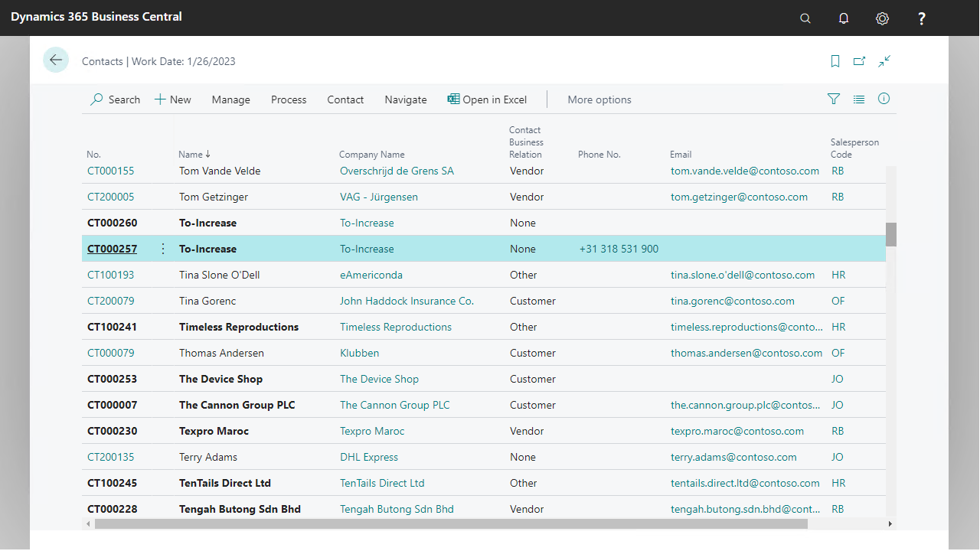Sort by Name column header
980x551 pixels.
tap(194, 154)
